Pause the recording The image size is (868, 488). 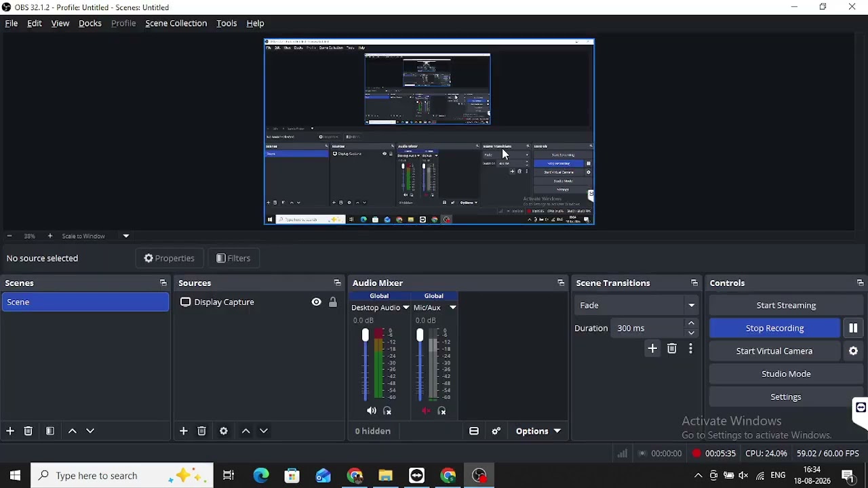point(853,329)
